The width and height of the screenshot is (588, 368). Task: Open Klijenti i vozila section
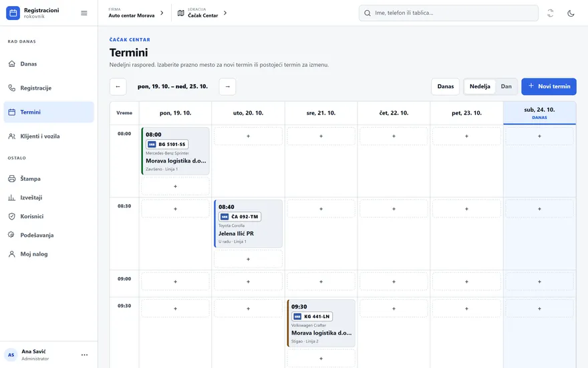(49, 136)
